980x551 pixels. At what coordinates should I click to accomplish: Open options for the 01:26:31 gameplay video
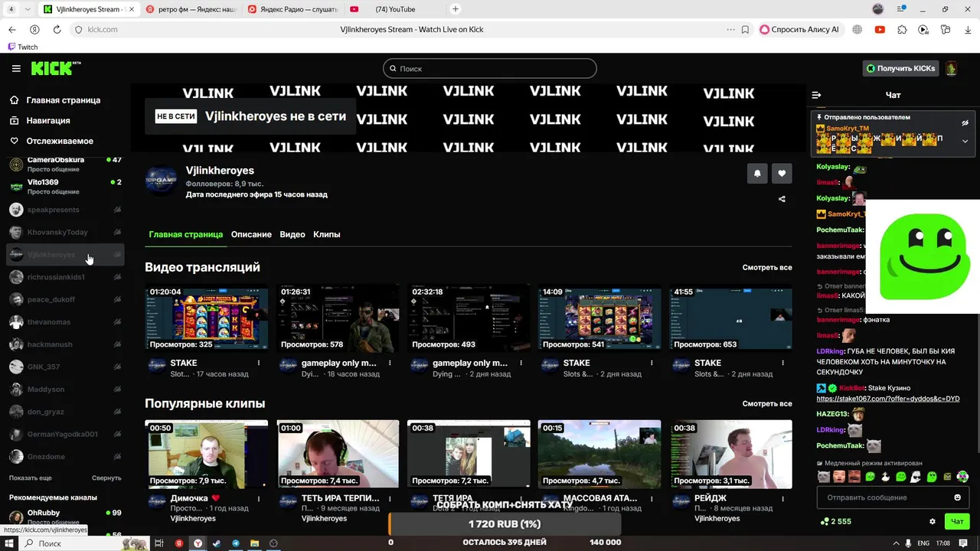tap(390, 364)
